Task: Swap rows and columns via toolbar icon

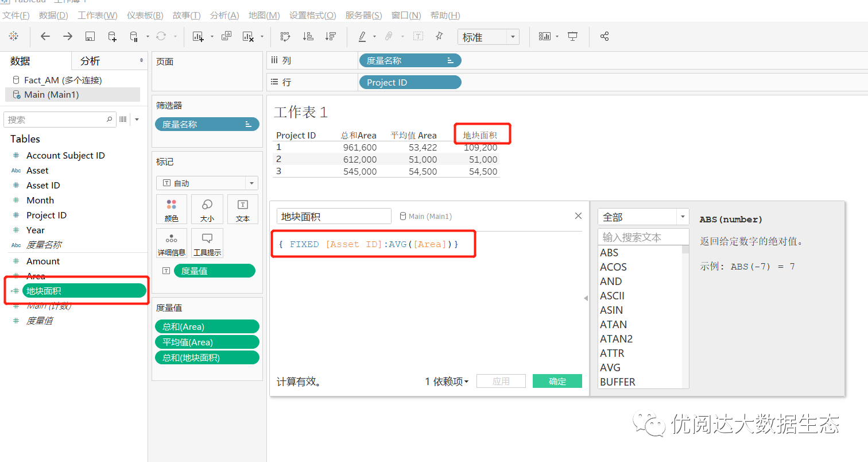Action: 285,36
